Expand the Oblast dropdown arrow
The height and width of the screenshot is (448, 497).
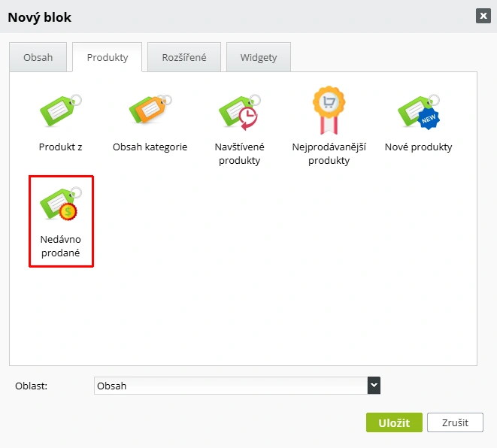(374, 386)
